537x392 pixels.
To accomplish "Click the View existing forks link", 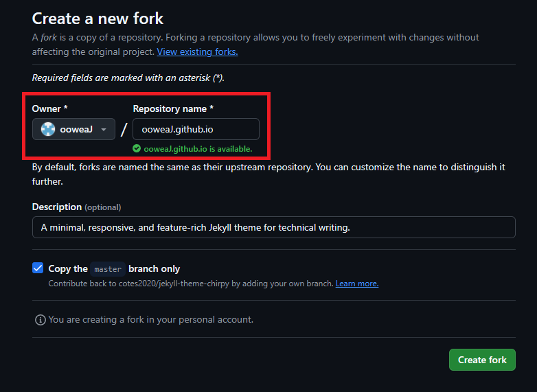I will pyautogui.click(x=197, y=51).
